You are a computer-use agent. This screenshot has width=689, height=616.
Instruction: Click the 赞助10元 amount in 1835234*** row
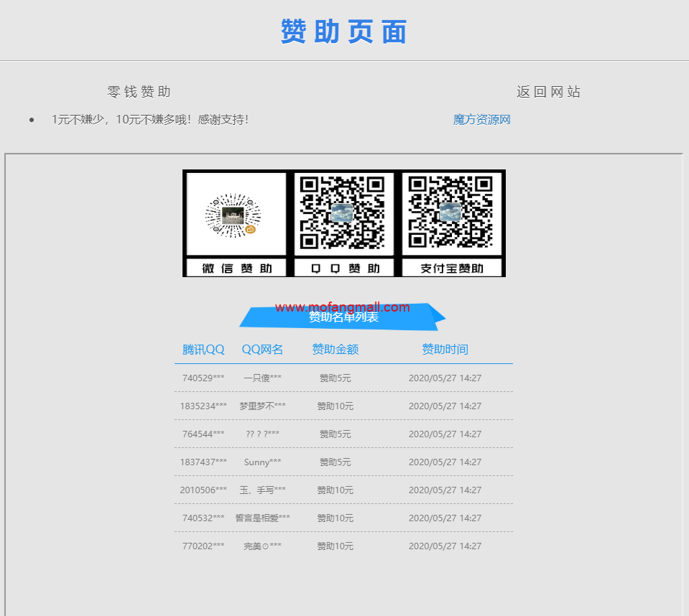(336, 406)
